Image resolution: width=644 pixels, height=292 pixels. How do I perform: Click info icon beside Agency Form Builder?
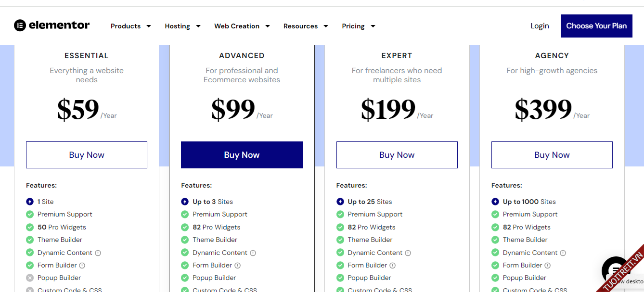tap(547, 266)
